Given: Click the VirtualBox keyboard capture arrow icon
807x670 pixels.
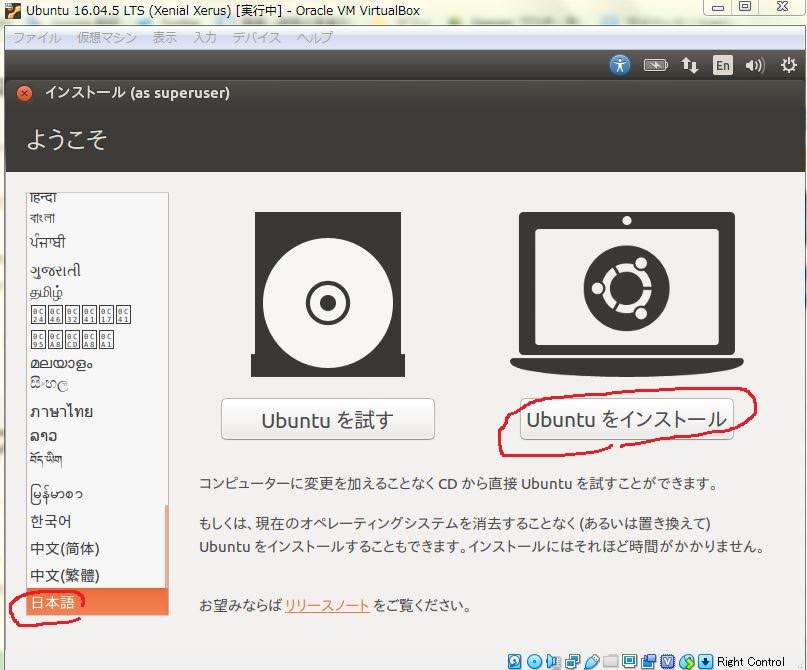Looking at the screenshot, I should [705, 661].
